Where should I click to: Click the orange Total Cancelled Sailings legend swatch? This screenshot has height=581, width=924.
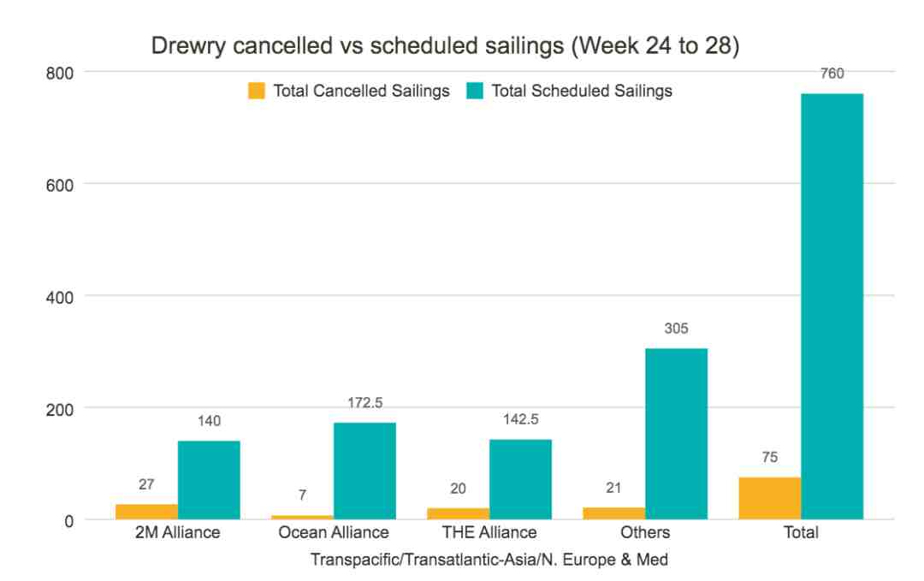pyautogui.click(x=257, y=91)
